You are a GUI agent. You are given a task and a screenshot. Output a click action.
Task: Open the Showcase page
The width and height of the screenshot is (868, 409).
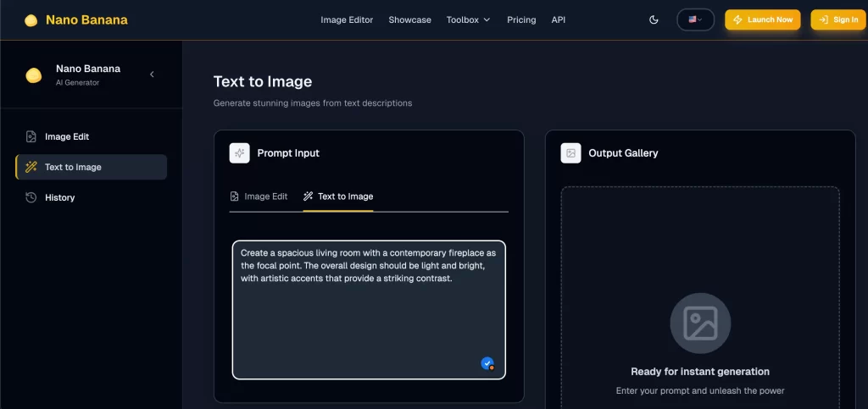pos(409,19)
